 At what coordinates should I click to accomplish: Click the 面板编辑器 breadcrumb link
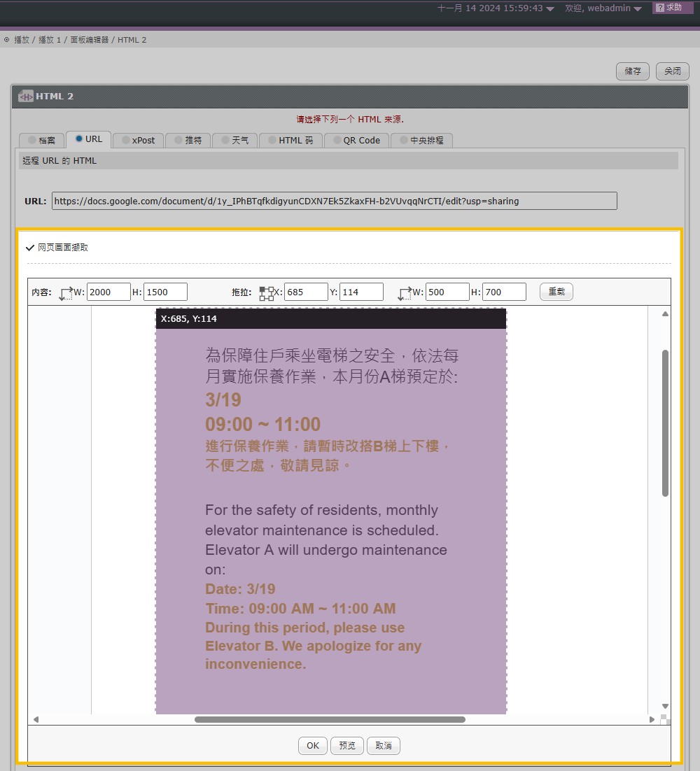click(x=89, y=40)
